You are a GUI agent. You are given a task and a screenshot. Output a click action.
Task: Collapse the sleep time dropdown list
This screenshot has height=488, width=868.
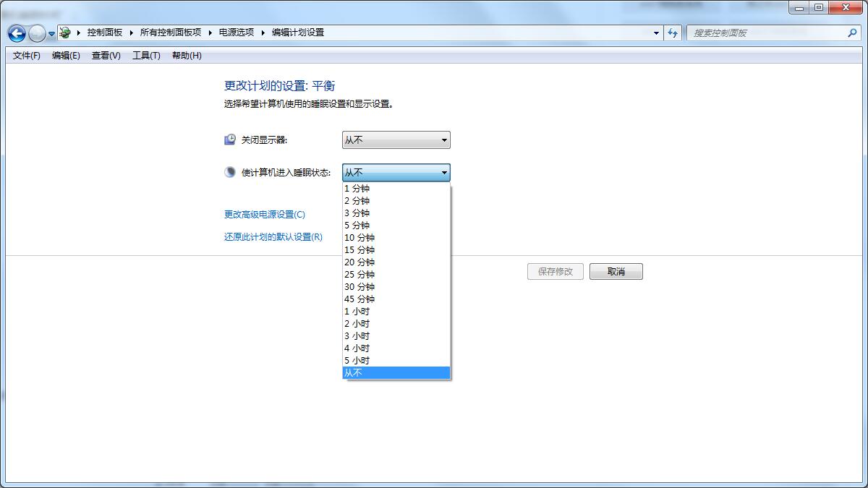tap(444, 172)
